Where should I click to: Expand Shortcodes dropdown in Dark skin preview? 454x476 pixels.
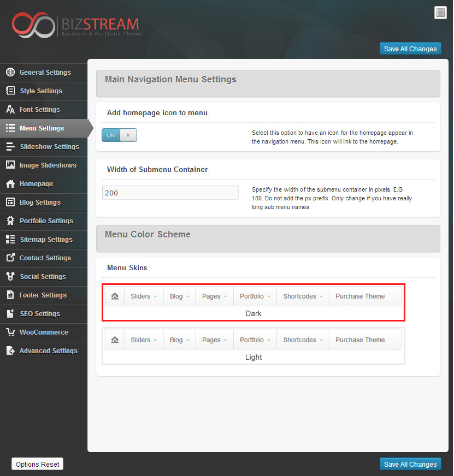coord(303,296)
